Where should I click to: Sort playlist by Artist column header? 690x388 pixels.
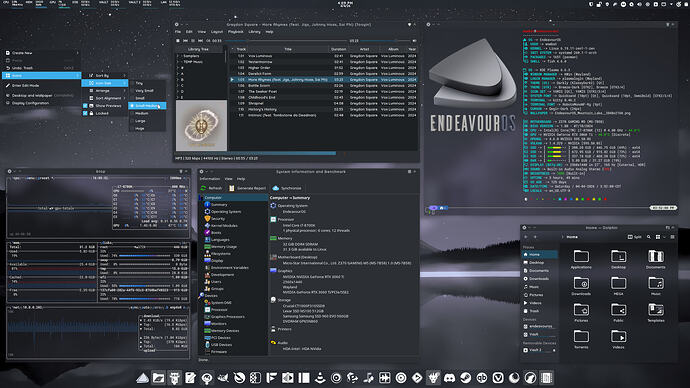pyautogui.click(x=364, y=49)
